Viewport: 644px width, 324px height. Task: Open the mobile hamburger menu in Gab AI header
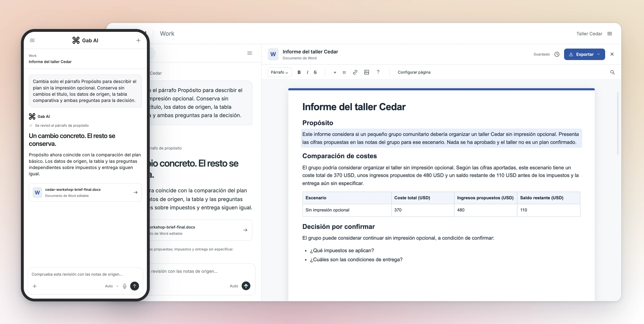point(32,40)
